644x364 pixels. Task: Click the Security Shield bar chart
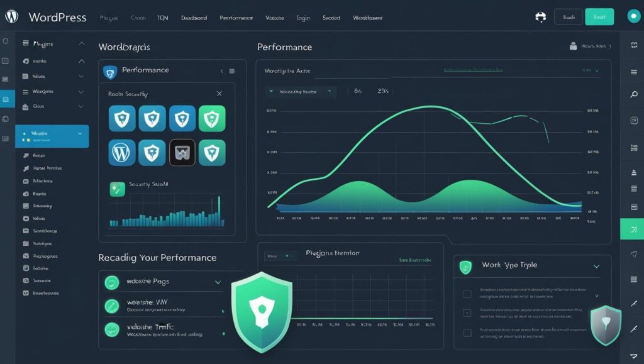[x=167, y=211]
